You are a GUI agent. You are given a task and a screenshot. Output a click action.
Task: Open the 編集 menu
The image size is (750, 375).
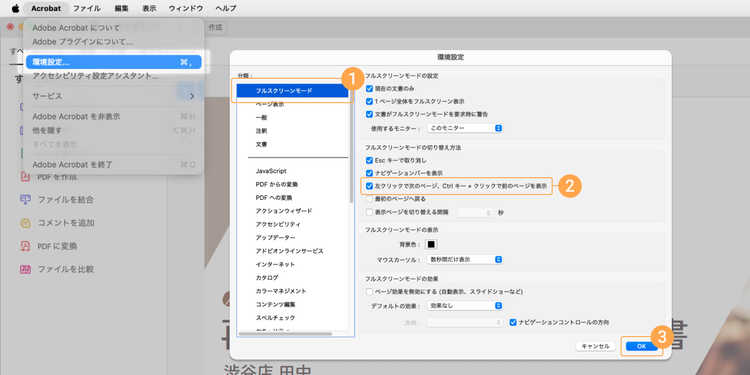click(x=121, y=8)
